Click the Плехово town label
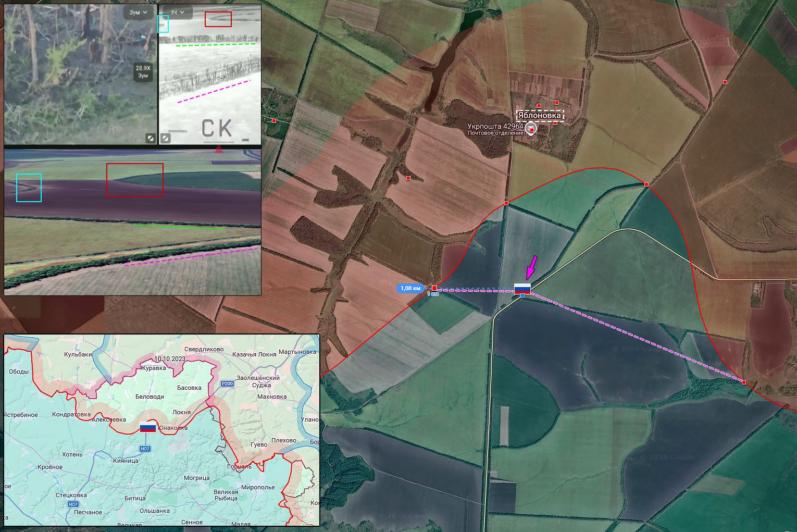The width and height of the screenshot is (797, 532). click(284, 440)
